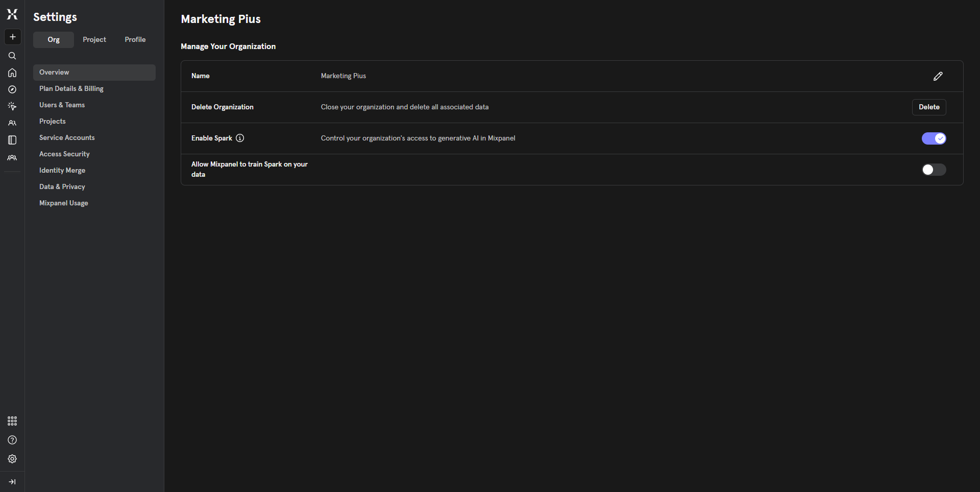The image size is (980, 492).
Task: Open the sidebar panel Boards icon
Action: [12, 140]
